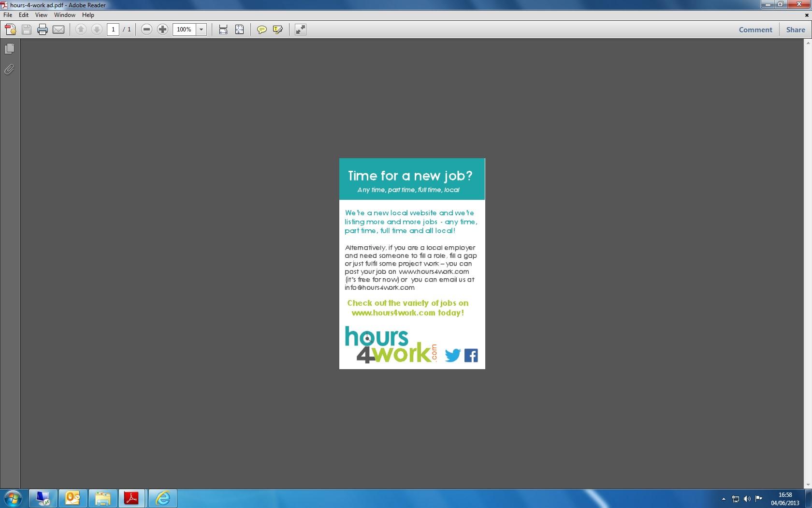Open the Share pane
Viewport: 812px width, 508px height.
pyautogui.click(x=796, y=30)
